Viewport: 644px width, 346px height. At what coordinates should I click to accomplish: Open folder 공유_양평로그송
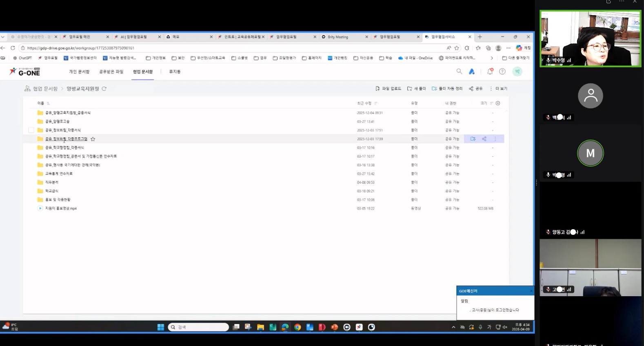click(57, 121)
